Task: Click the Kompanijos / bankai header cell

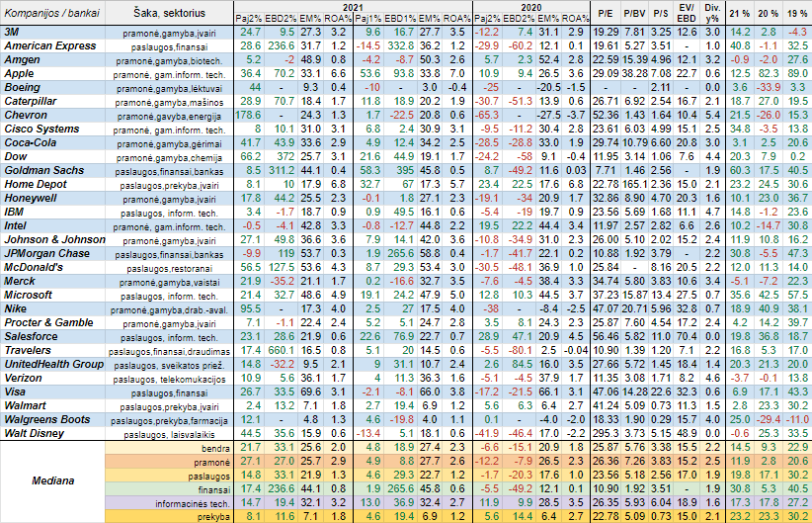Action: (x=52, y=13)
